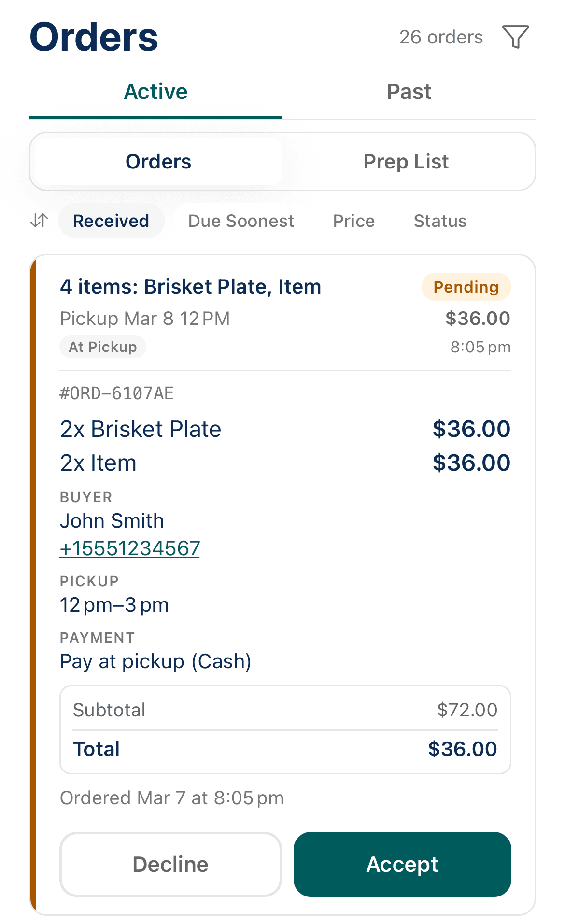Sort orders by Price

[353, 221]
